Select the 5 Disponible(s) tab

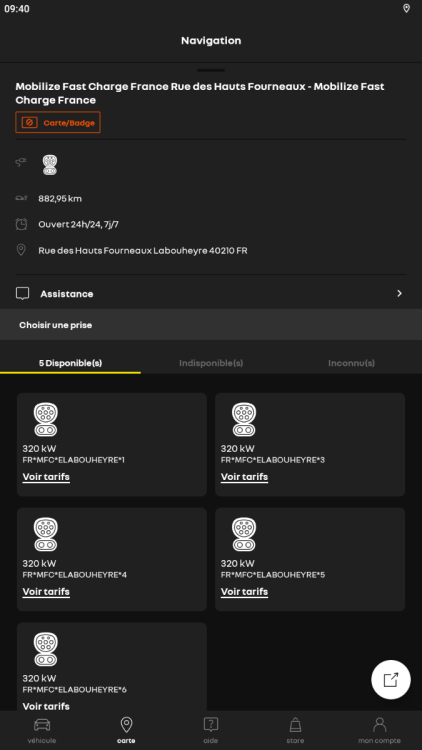[70, 363]
